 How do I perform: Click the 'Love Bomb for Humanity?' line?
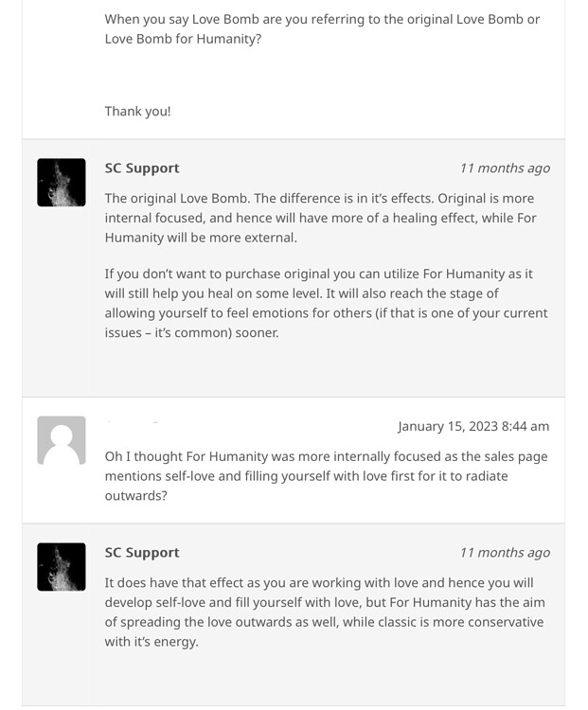click(x=183, y=39)
